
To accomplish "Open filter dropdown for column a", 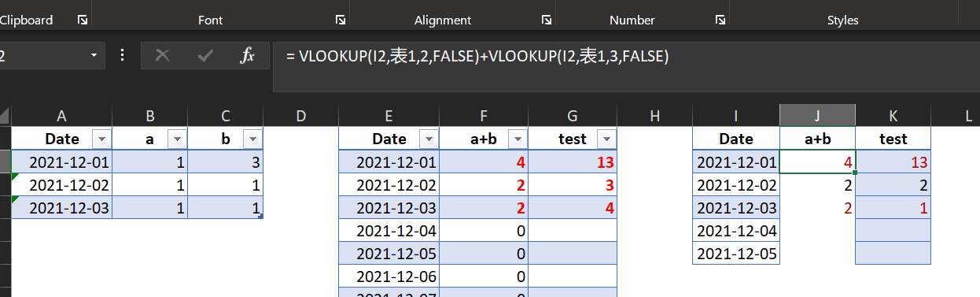I will [177, 139].
